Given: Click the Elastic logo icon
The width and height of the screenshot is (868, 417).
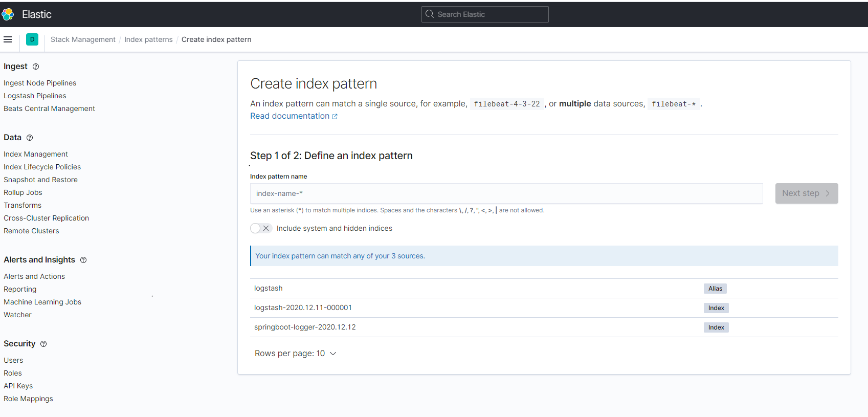Looking at the screenshot, I should tap(8, 14).
